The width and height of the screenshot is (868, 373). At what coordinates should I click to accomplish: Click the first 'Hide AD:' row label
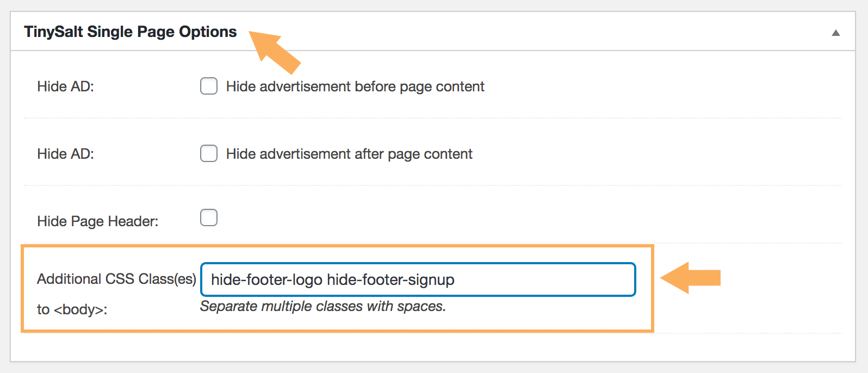[x=65, y=87]
